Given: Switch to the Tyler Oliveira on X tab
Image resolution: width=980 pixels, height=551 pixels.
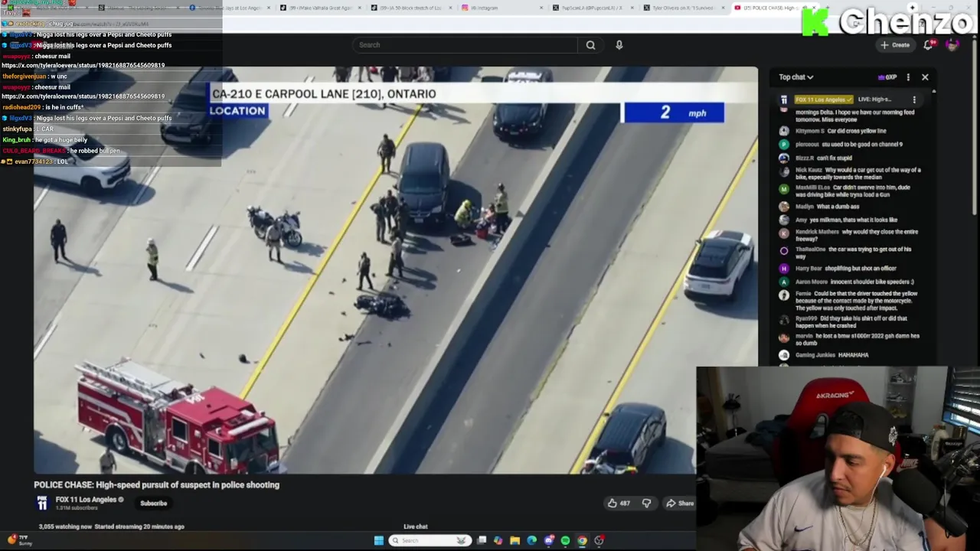Looking at the screenshot, I should click(681, 8).
